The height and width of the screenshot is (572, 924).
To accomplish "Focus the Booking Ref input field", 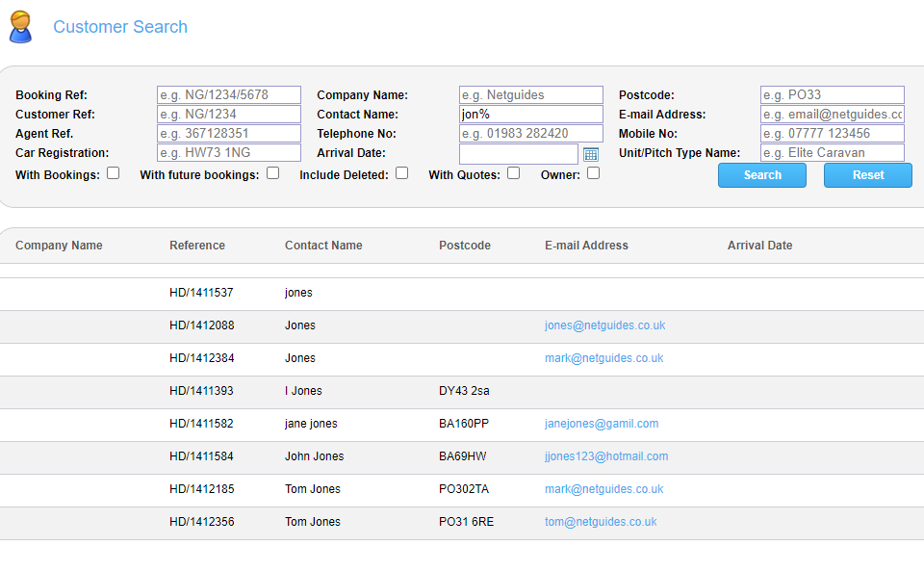I will tap(229, 95).
